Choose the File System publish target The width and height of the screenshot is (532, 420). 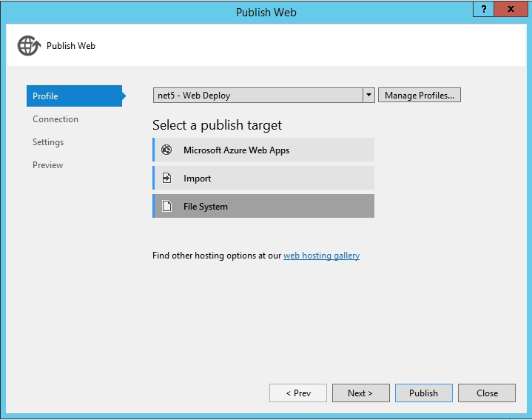[x=263, y=206]
